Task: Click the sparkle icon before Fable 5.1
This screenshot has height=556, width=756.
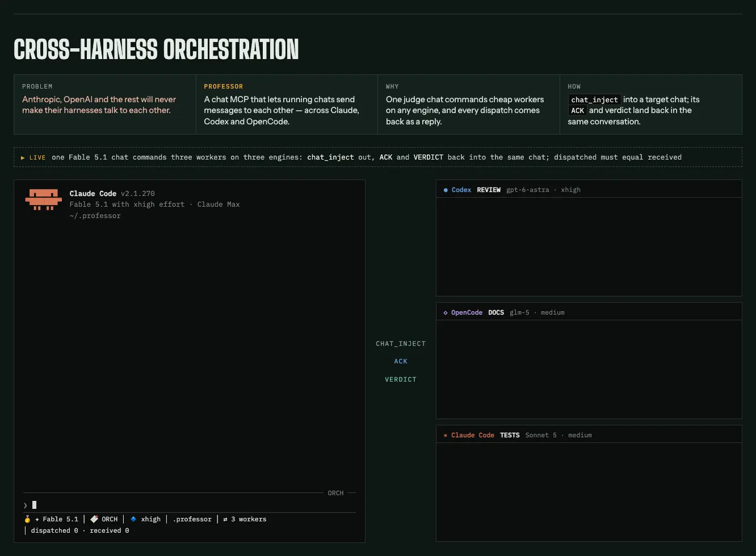Action: pos(37,519)
